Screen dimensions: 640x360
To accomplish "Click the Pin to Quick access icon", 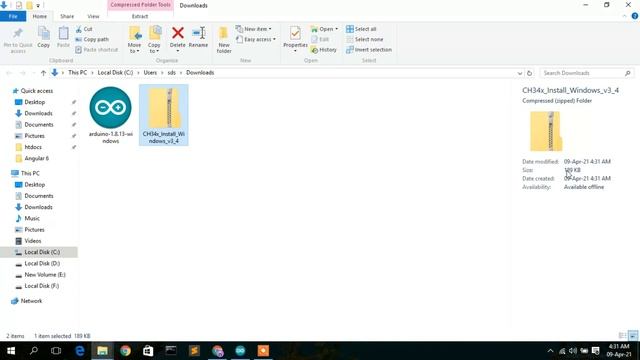I will pyautogui.click(x=18, y=33).
